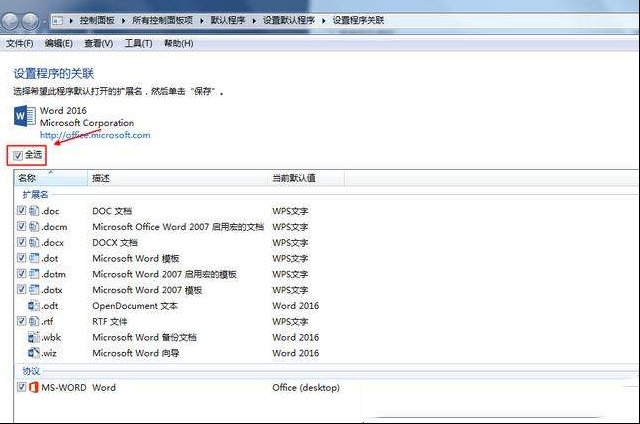Click the .wbk backup file icon
This screenshot has width=640, height=424.
(x=34, y=337)
